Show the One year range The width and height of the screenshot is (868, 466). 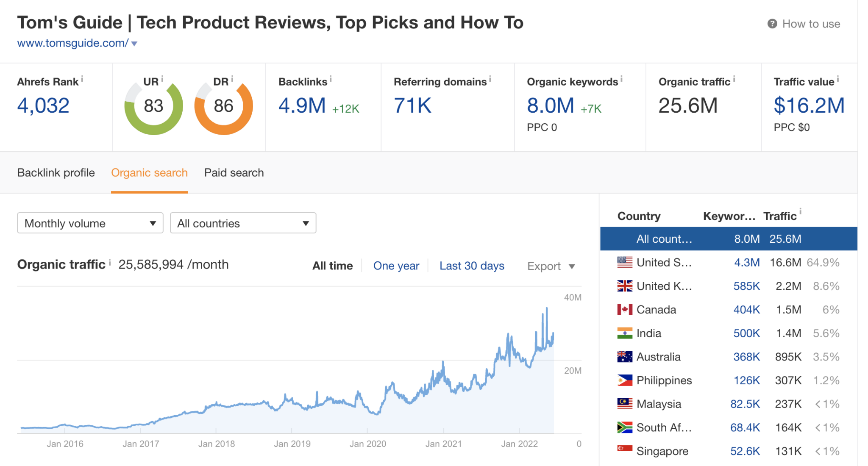point(396,266)
